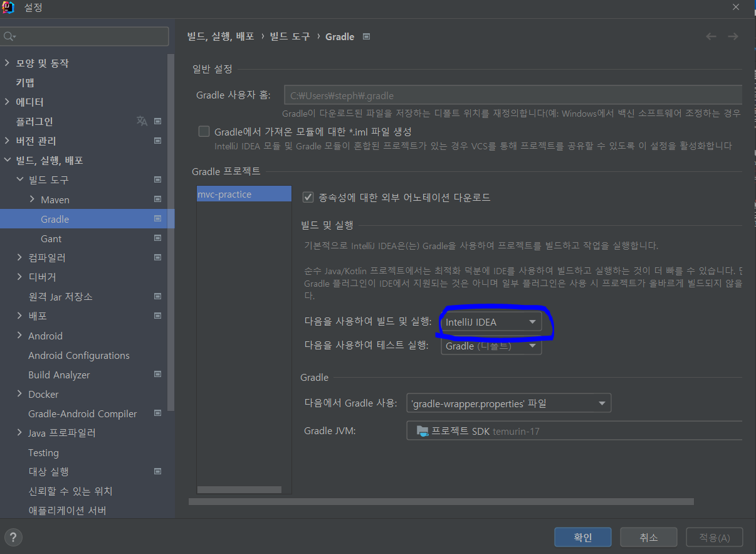
Task: Open help with the question mark button
Action: (x=13, y=537)
